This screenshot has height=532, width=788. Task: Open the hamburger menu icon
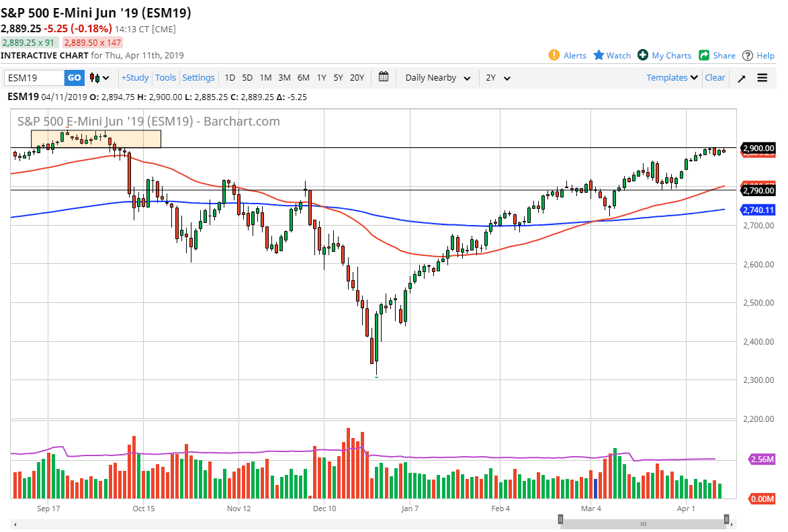tap(762, 78)
